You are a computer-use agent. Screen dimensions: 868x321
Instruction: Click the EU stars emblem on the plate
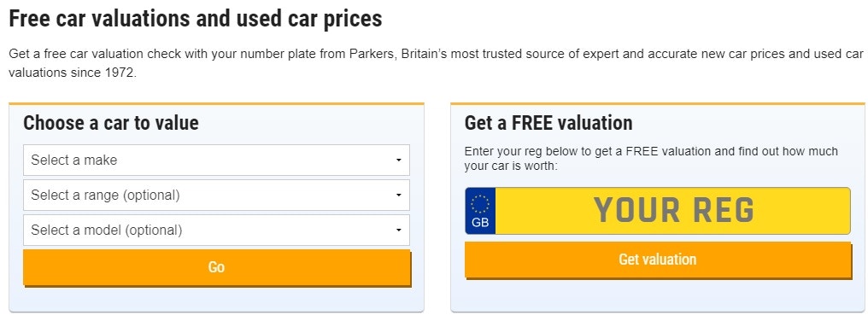[480, 204]
